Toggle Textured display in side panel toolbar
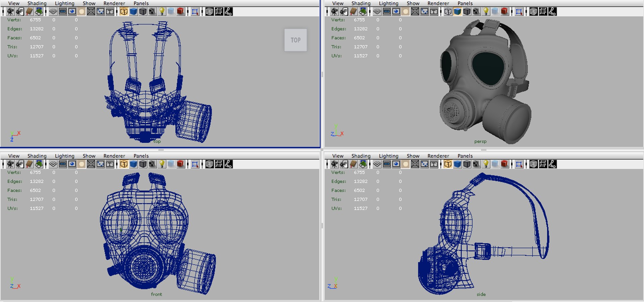 tap(476, 164)
